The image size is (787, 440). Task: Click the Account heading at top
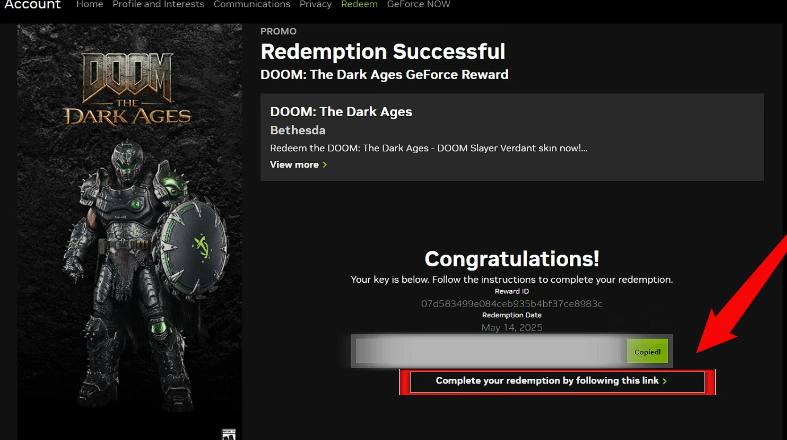[33, 5]
